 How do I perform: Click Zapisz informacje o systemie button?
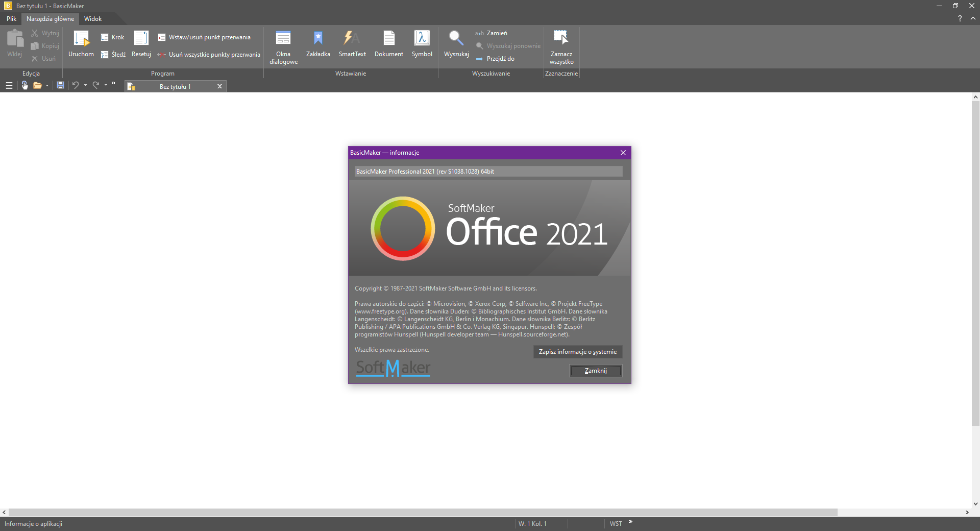(x=578, y=352)
